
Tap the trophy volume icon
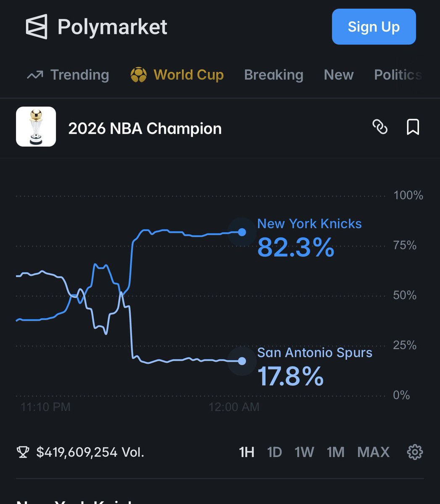click(23, 452)
